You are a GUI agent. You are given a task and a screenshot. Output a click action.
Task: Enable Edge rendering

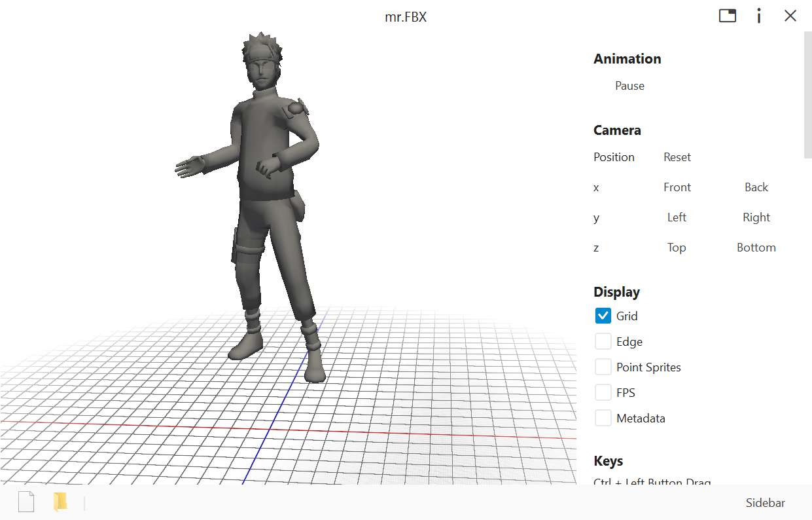point(603,341)
